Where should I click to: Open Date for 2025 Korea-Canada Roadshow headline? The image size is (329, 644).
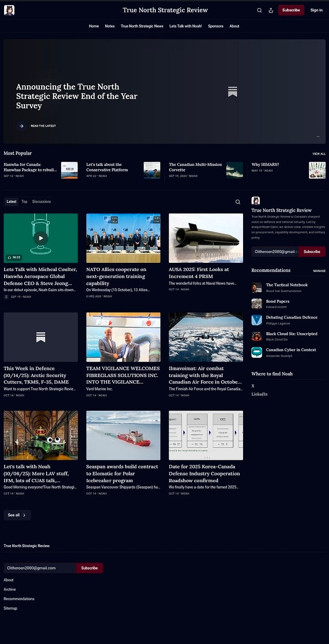[204, 474]
